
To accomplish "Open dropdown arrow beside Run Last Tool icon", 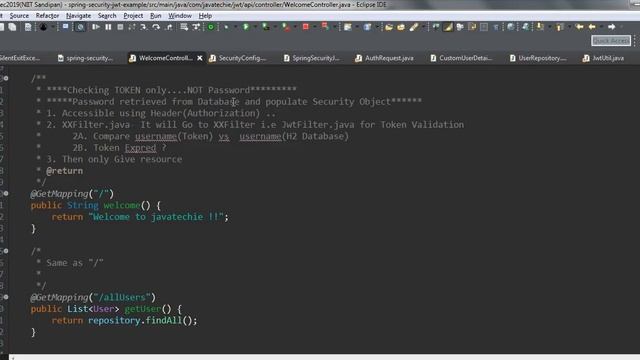I will pos(275,27).
